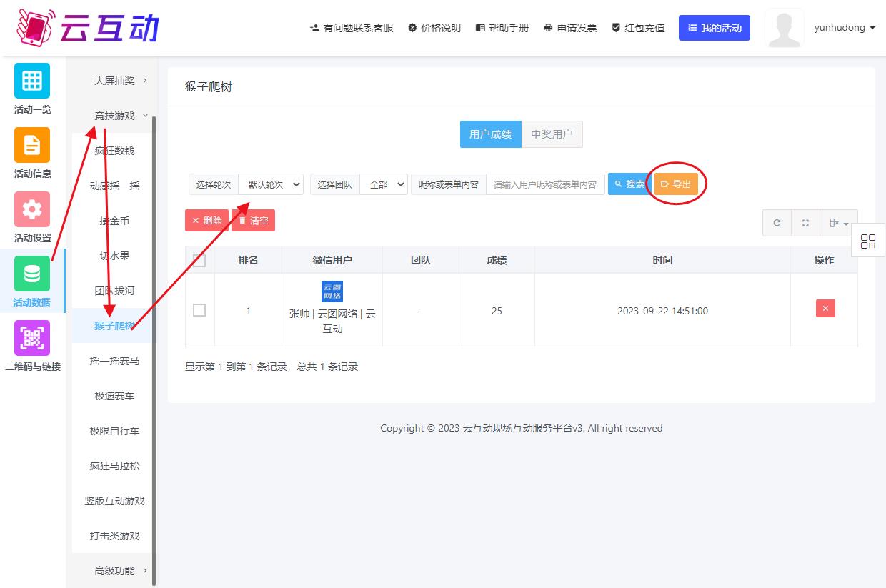Open 红包充值 link
This screenshot has height=588, width=886.
638,28
